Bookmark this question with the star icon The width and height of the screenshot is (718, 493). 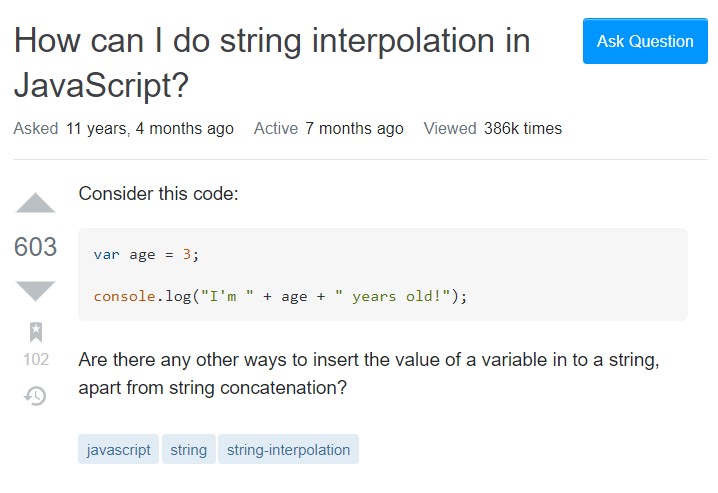pos(36,332)
